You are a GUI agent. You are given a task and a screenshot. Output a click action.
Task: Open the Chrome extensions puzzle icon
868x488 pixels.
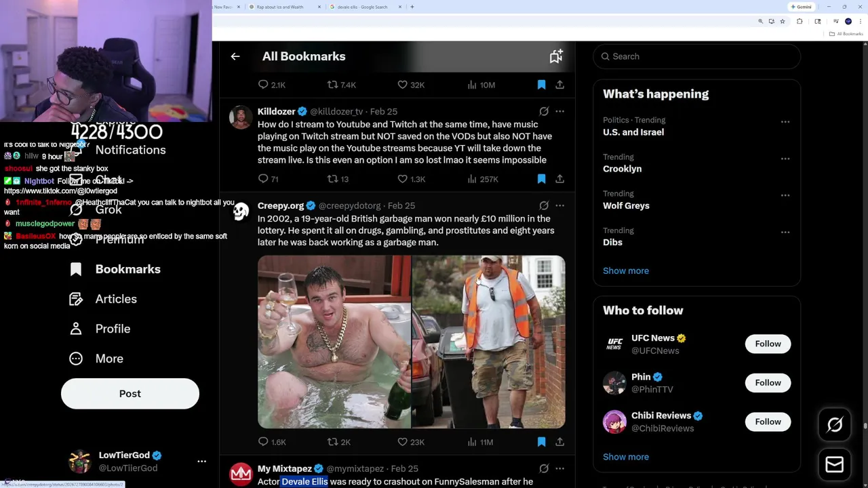click(x=800, y=22)
